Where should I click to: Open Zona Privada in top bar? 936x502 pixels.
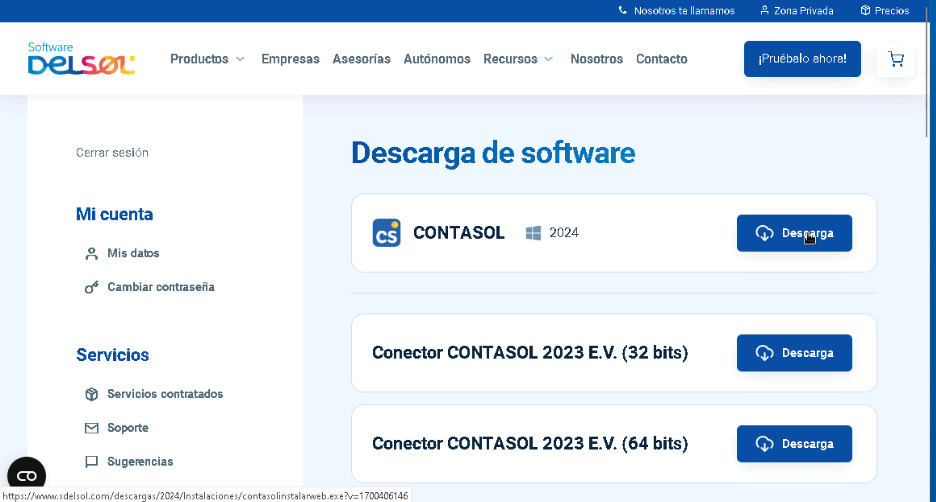click(x=796, y=11)
